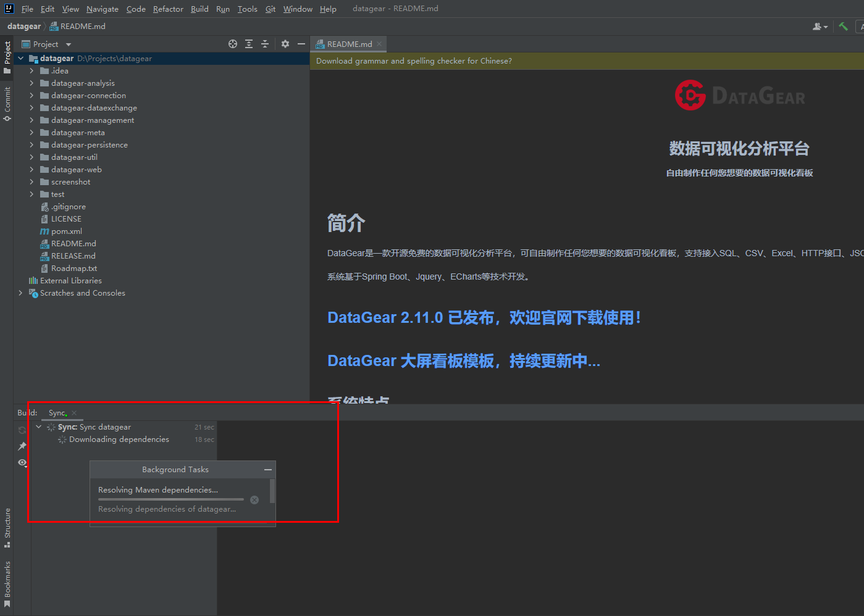Image resolution: width=864 pixels, height=616 pixels.
Task: Open view options eye in Build panel
Action: (21, 462)
